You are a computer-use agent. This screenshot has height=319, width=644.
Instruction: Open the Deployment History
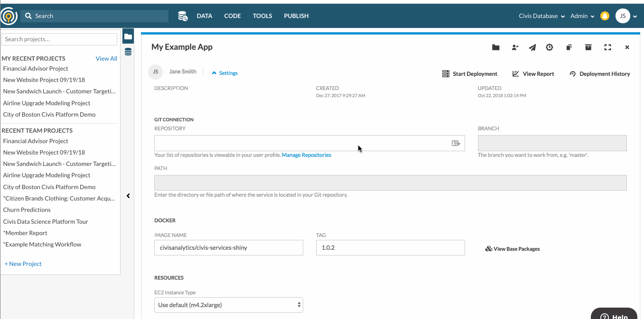(x=599, y=73)
